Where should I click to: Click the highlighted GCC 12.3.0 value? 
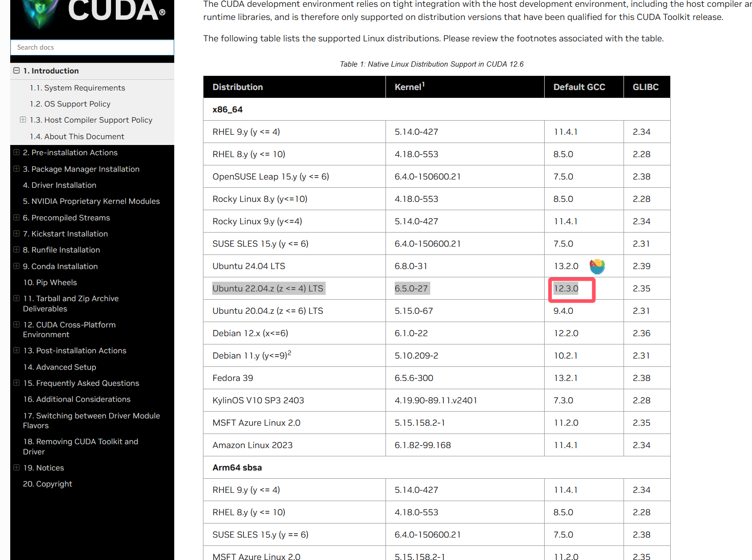566,289
